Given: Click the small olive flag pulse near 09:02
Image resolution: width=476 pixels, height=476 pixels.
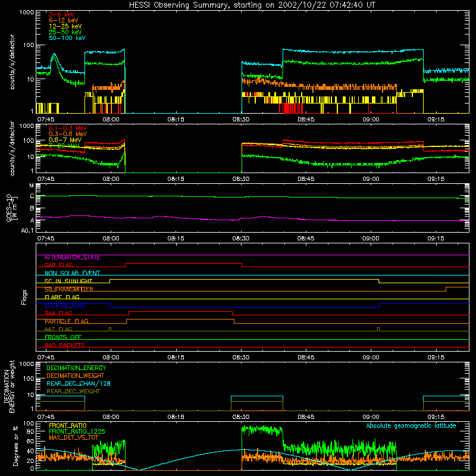Looking at the screenshot, I should coord(378,329).
